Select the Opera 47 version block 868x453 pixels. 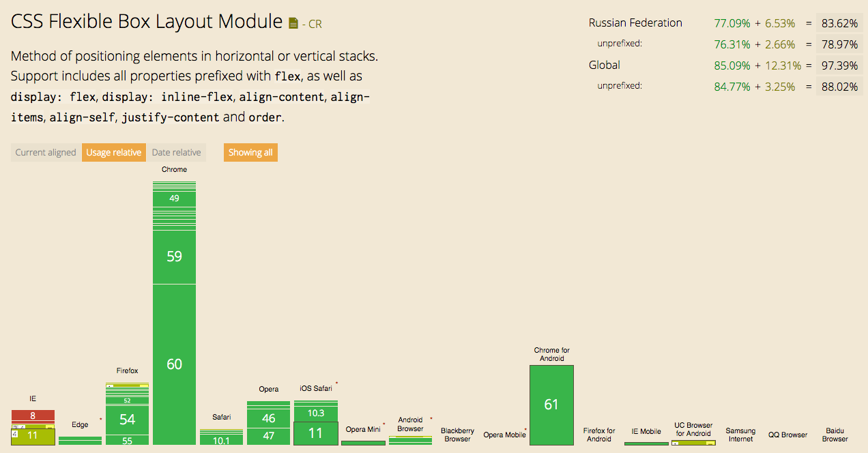[268, 436]
